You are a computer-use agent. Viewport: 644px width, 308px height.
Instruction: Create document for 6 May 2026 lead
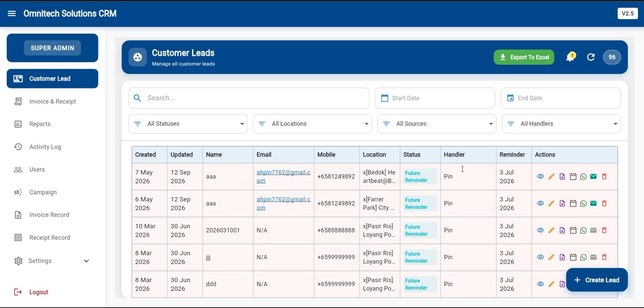[562, 204]
